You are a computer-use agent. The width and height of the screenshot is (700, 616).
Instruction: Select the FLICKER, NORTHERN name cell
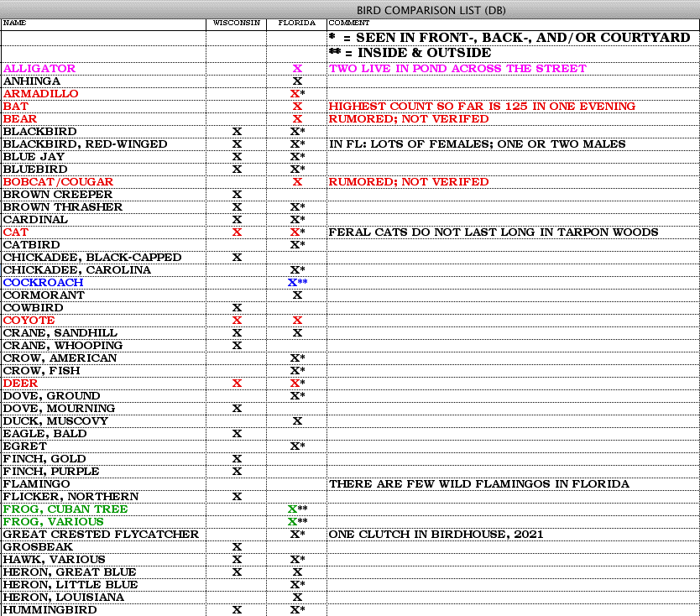103,496
